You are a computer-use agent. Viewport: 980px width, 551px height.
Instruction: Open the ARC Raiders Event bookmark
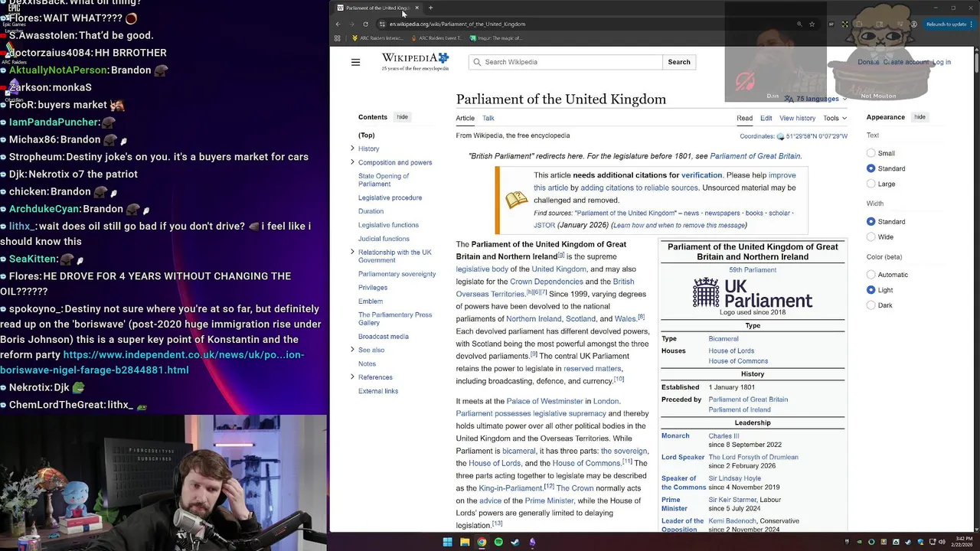tap(436, 37)
